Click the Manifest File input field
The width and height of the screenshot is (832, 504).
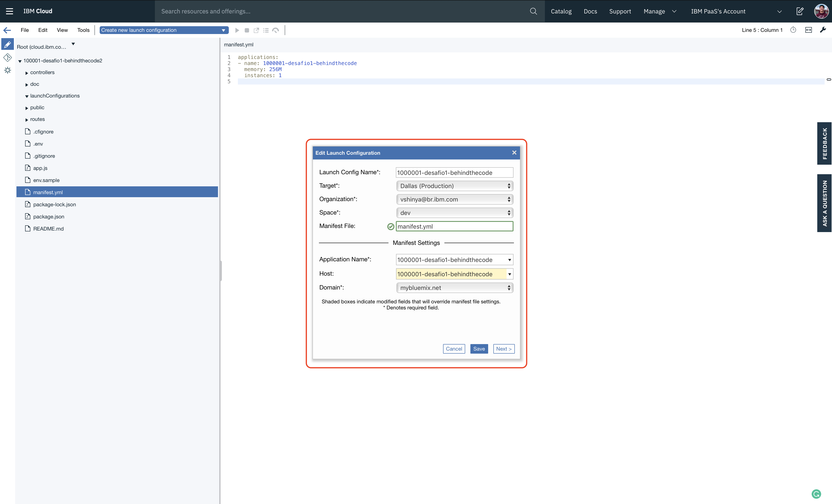454,226
